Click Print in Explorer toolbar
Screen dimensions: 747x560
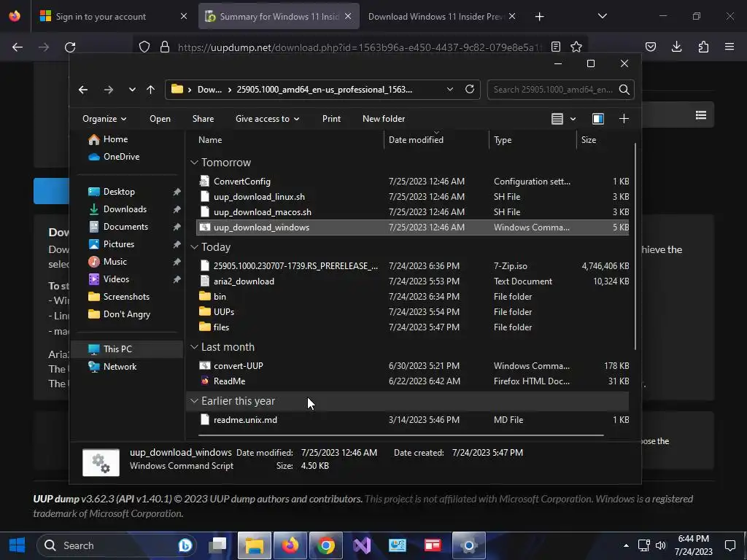332,119
